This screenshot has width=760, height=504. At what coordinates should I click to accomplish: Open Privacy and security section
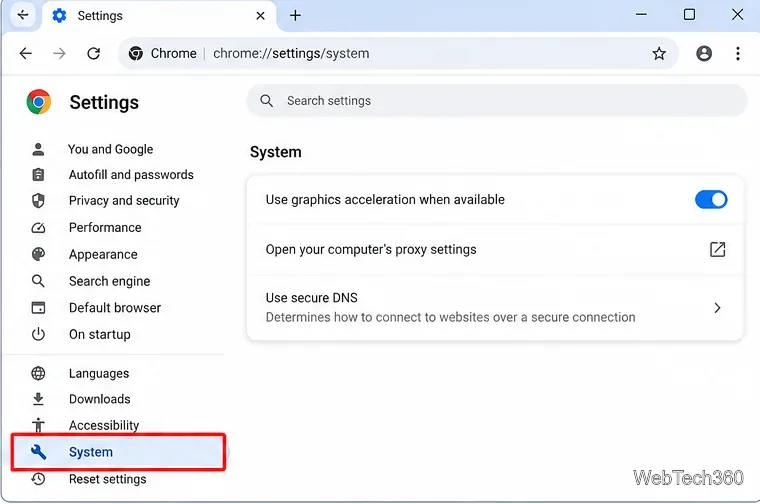124,201
